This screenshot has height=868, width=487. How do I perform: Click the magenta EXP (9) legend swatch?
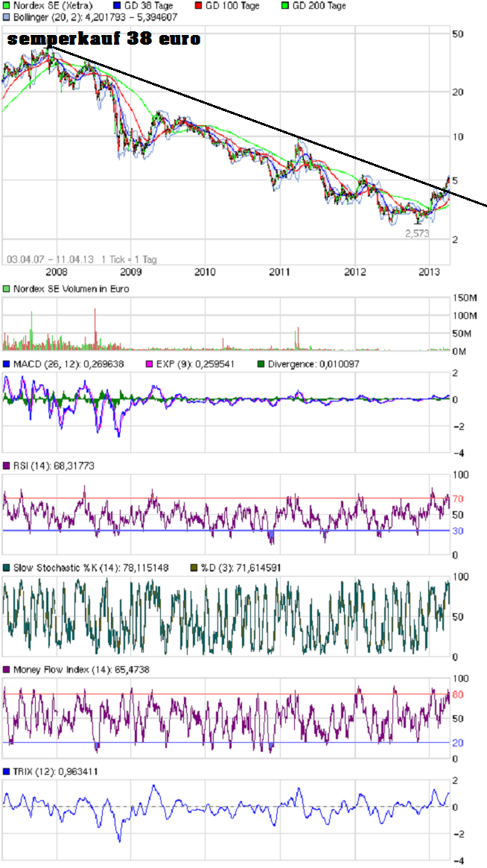(149, 364)
